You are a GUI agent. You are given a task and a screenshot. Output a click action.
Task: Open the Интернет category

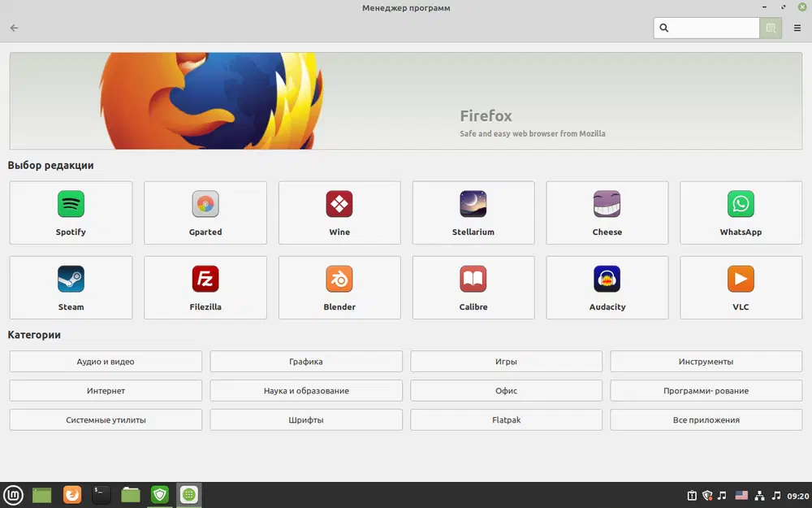[106, 390]
